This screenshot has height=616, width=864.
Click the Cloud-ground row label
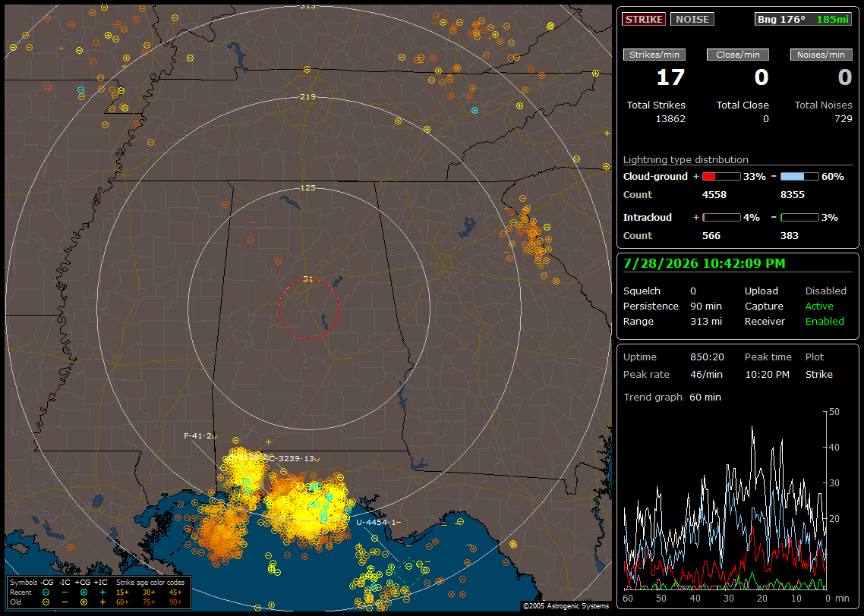tap(655, 177)
